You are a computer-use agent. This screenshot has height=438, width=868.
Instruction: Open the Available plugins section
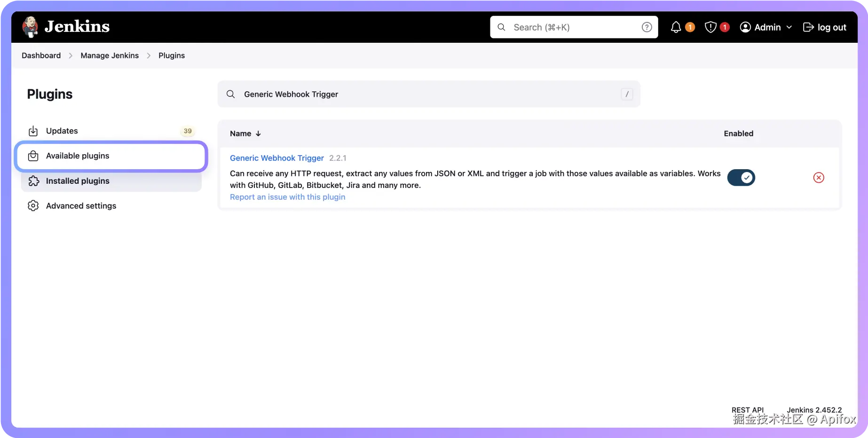tap(111, 156)
